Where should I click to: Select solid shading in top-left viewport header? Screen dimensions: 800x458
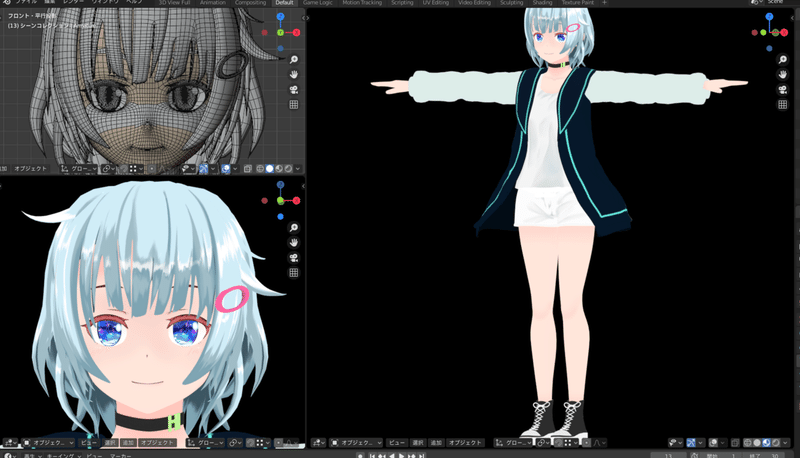point(269,169)
